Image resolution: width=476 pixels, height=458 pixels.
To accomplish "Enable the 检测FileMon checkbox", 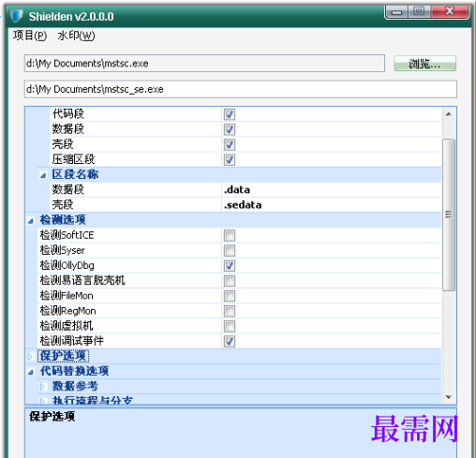I will tap(230, 296).
